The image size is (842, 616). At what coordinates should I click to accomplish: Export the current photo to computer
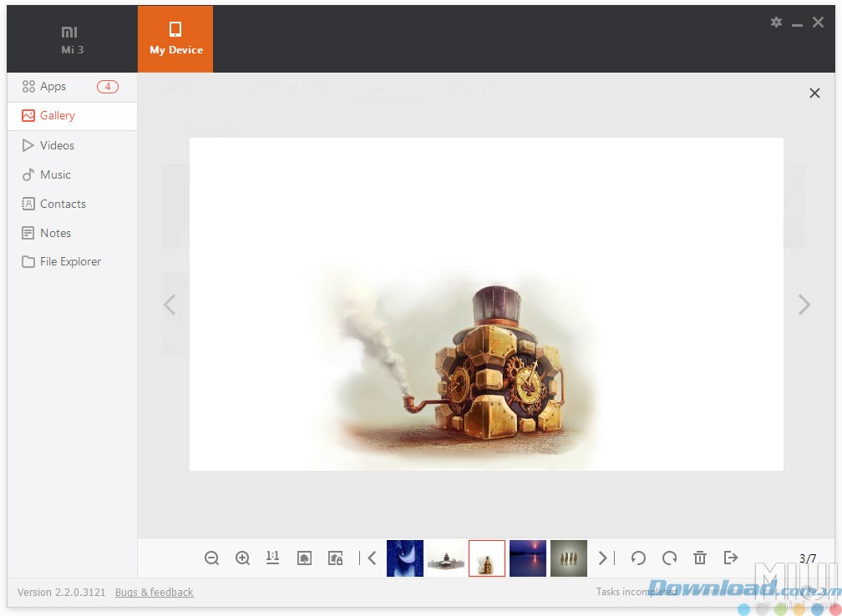(x=731, y=558)
